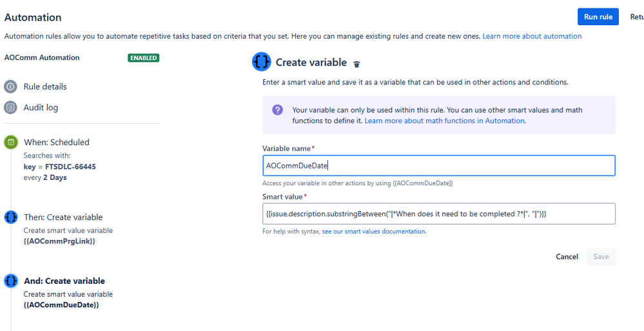644x331 pixels.
Task: Click the every 2 Days text
Action: pyautogui.click(x=45, y=177)
